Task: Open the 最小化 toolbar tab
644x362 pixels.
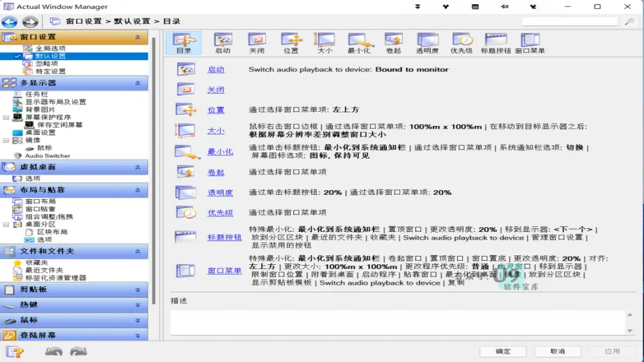Action: (359, 42)
